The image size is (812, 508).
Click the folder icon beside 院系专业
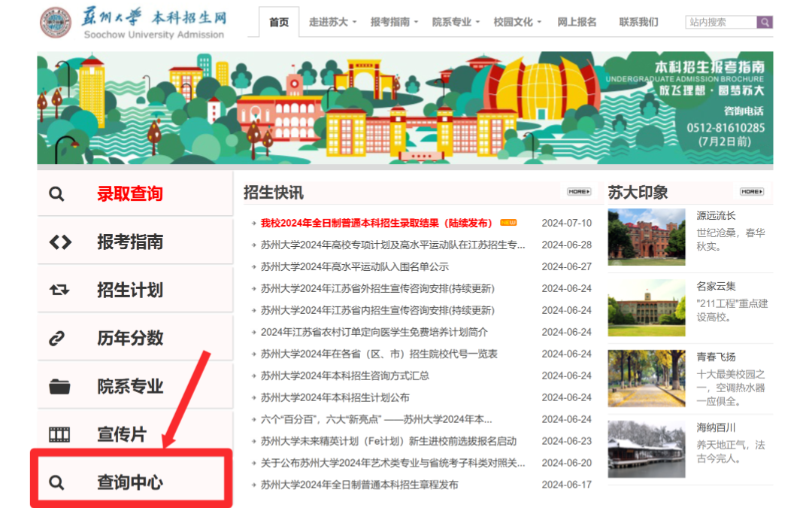click(59, 387)
